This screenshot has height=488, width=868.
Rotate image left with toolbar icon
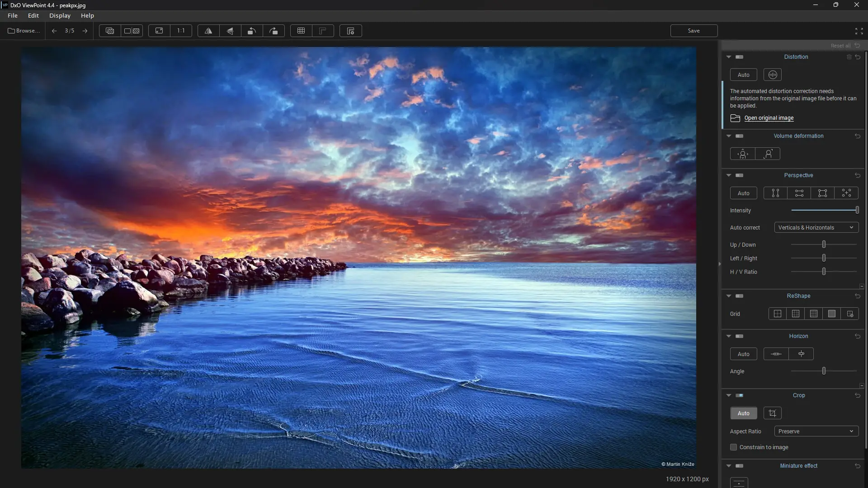click(252, 31)
